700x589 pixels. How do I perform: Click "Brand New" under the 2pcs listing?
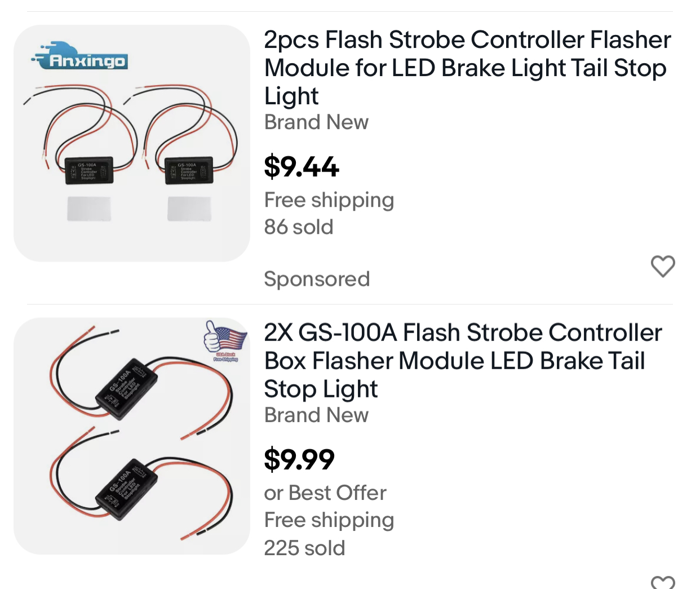[316, 122]
